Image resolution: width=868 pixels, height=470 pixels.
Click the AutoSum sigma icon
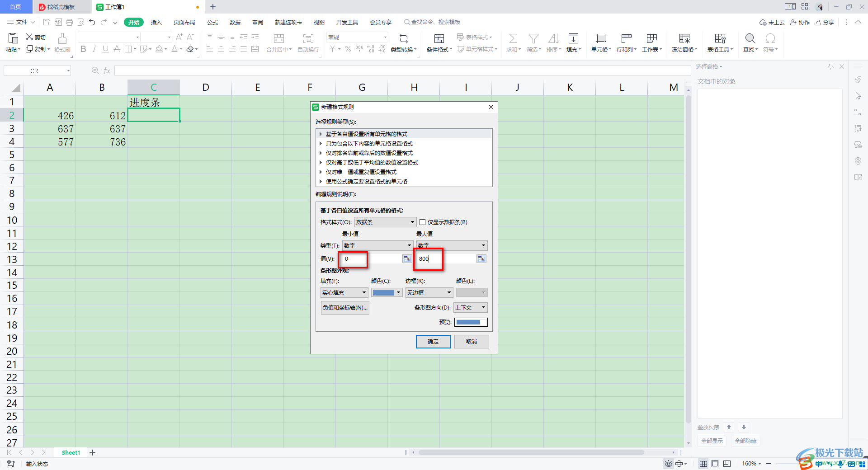513,38
